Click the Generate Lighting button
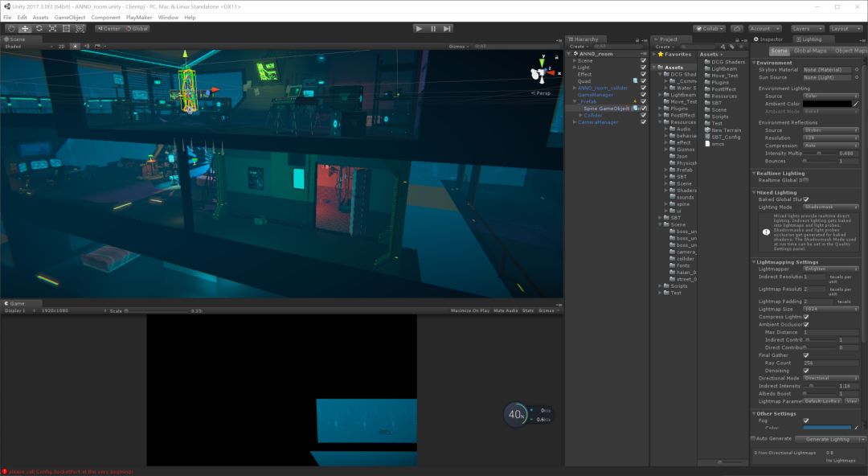This screenshot has height=476, width=868. click(828, 439)
